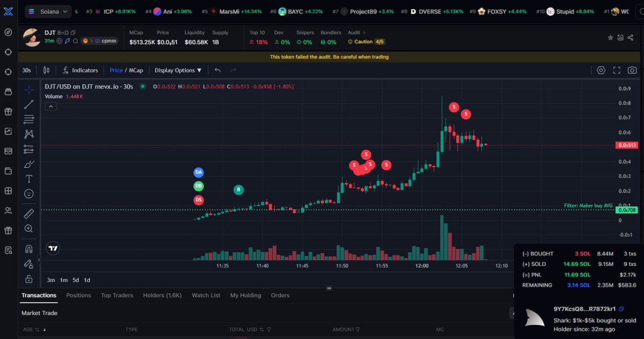Screen dimensions: 644x339
Task: Click the green DB marker on chart
Action: click(199, 186)
